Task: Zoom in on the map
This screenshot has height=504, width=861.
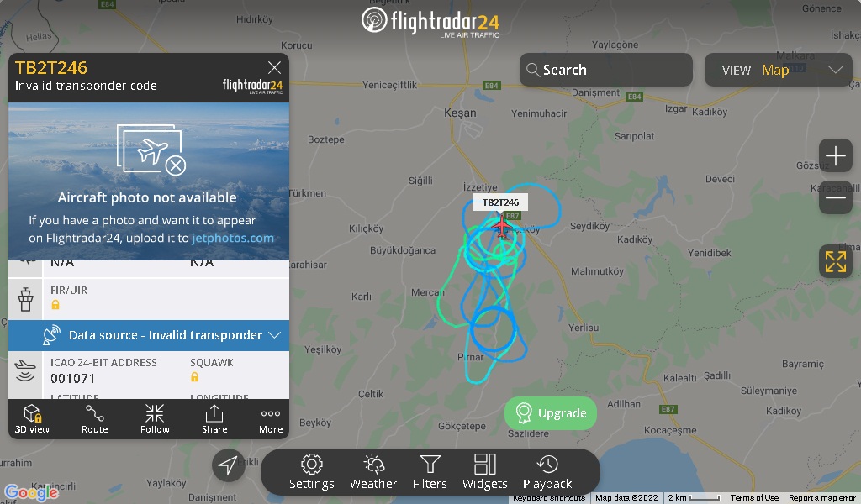Action: (835, 156)
